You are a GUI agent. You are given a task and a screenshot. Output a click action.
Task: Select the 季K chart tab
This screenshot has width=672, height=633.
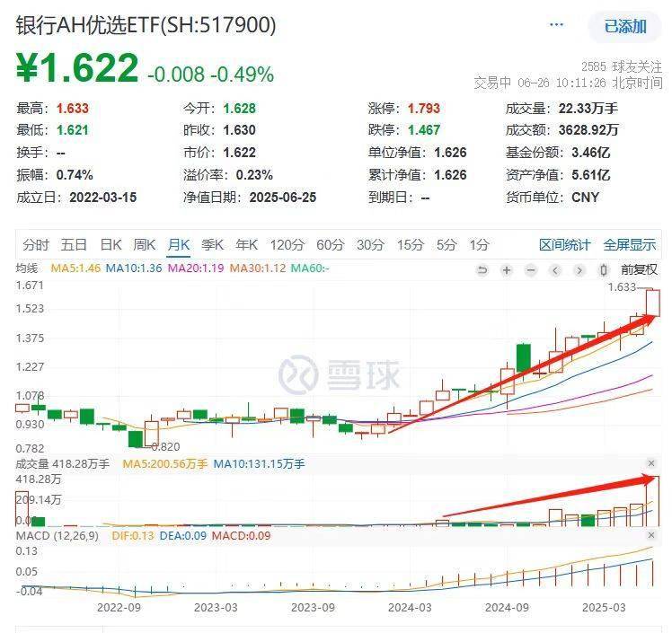213,245
